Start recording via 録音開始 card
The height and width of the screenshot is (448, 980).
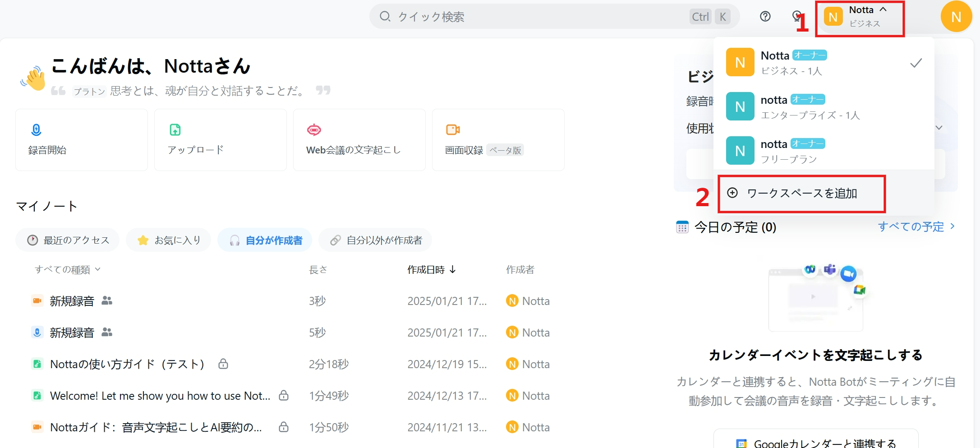pos(82,140)
